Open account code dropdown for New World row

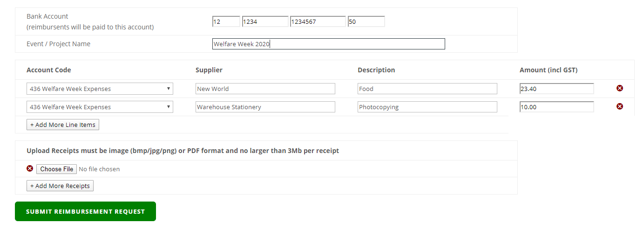pos(100,89)
